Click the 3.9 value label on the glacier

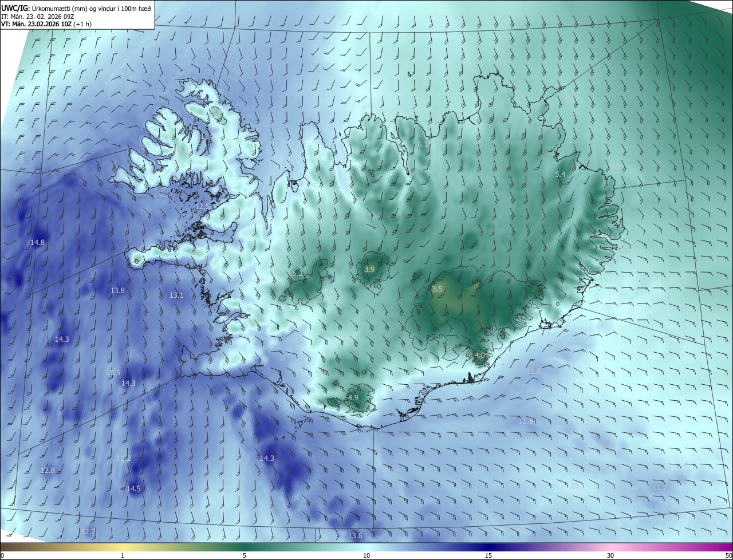(369, 270)
